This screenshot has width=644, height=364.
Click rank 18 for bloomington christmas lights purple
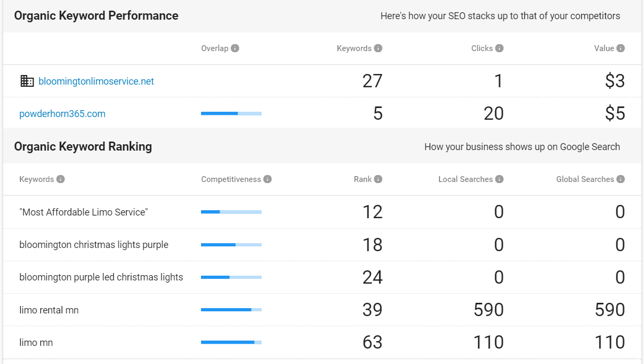coord(372,245)
